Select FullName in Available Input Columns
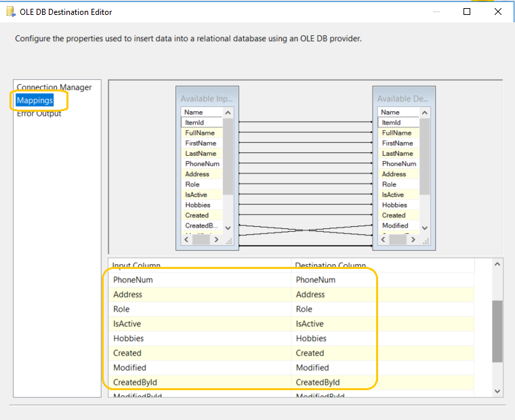The width and height of the screenshot is (515, 420). click(x=202, y=133)
